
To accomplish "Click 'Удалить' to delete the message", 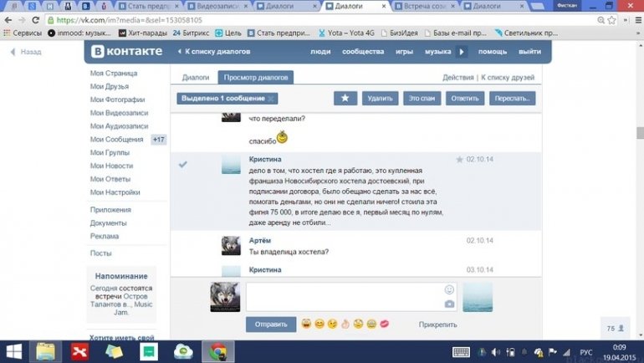I will coord(380,99).
